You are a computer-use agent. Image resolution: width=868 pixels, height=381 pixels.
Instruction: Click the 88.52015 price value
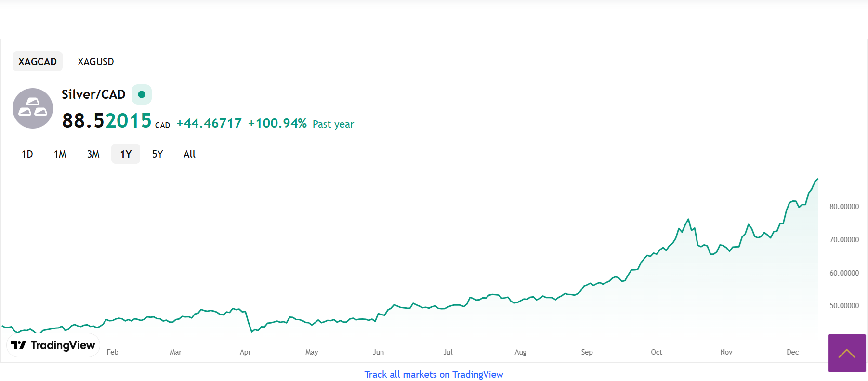(x=107, y=121)
